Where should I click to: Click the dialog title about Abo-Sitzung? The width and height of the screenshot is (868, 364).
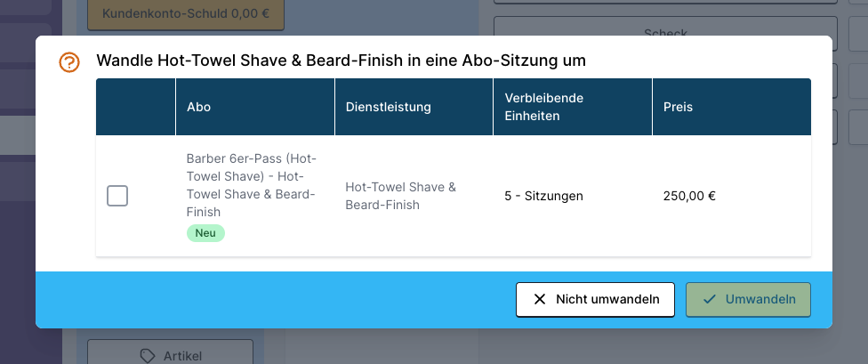(x=341, y=61)
